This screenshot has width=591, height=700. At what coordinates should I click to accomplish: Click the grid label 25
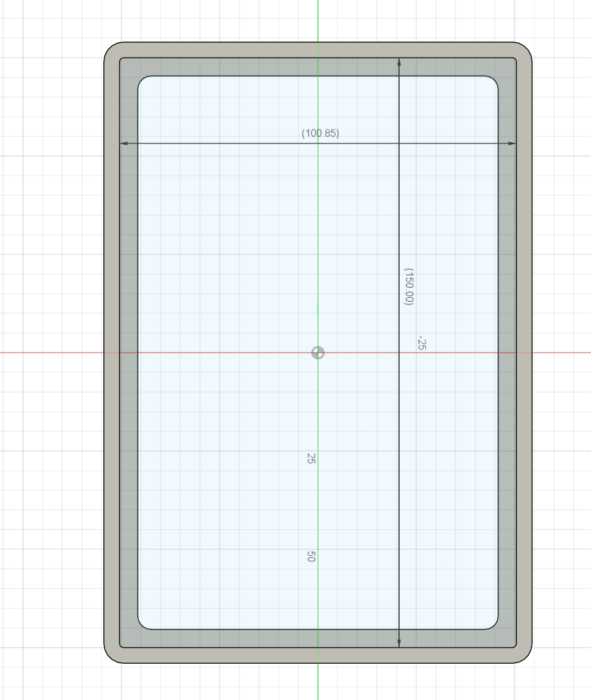point(311,458)
